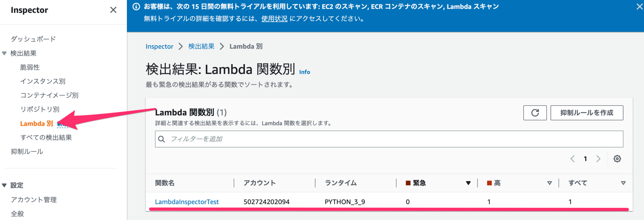644x220 pixels.
Task: Click the next page arrow
Action: point(598,159)
